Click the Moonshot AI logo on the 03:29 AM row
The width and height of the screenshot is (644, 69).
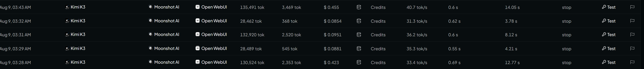coord(150,48)
